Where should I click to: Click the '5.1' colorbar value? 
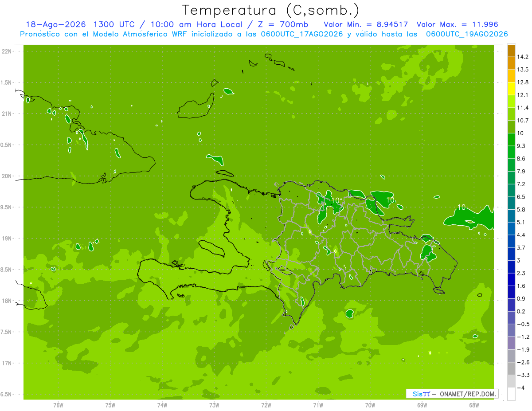click(x=521, y=222)
